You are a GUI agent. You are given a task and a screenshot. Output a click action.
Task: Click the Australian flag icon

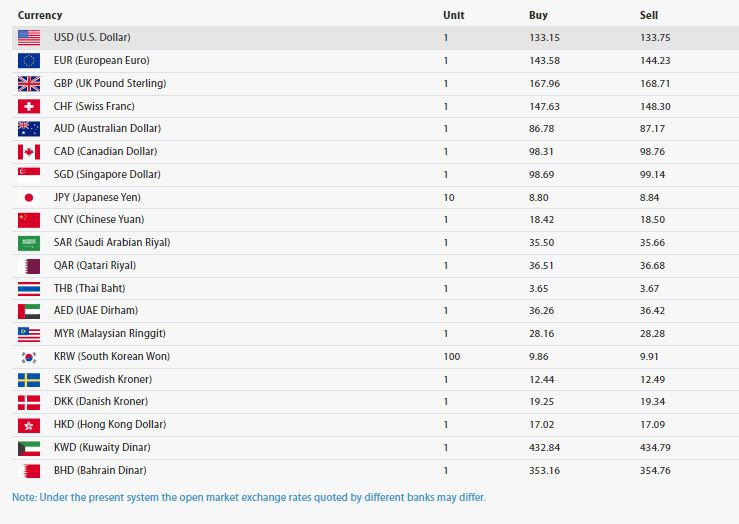[x=29, y=129]
